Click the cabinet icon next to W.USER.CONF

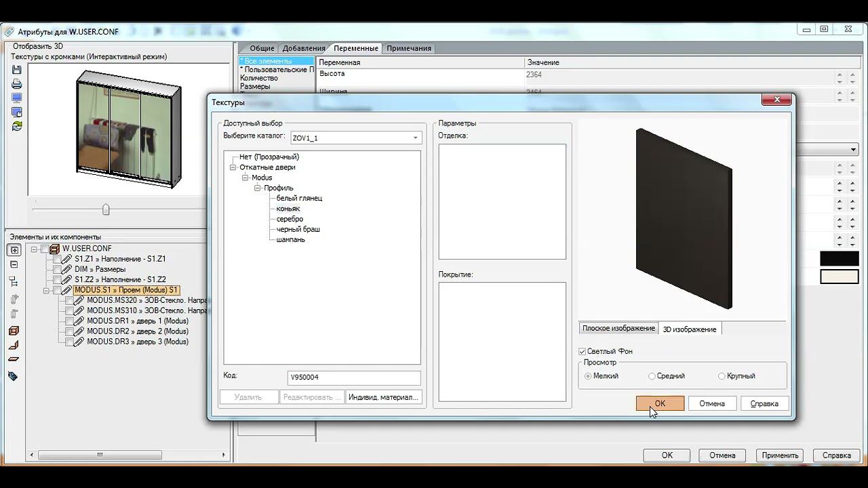tap(55, 249)
